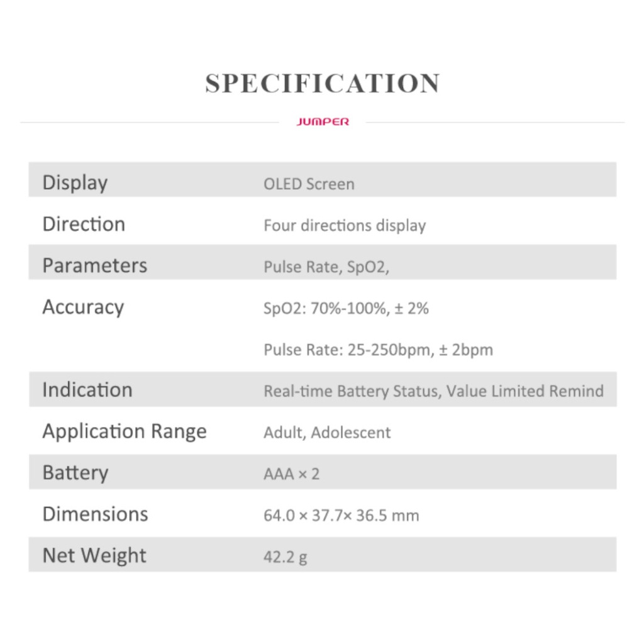Select the Application Range label

point(125,431)
